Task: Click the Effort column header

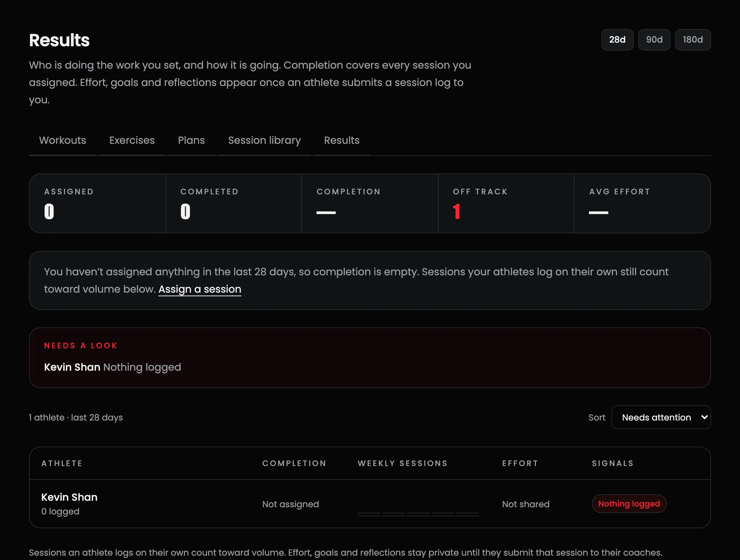Action: click(520, 463)
